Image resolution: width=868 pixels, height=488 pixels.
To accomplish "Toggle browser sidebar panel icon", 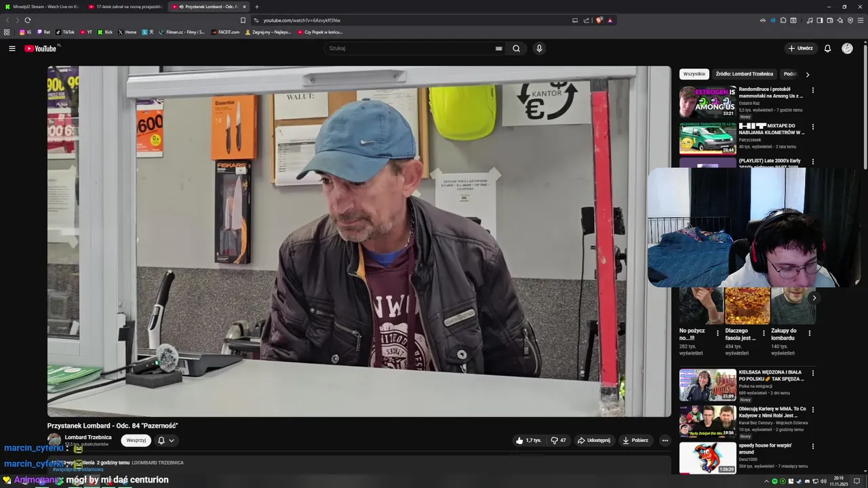I will point(819,20).
